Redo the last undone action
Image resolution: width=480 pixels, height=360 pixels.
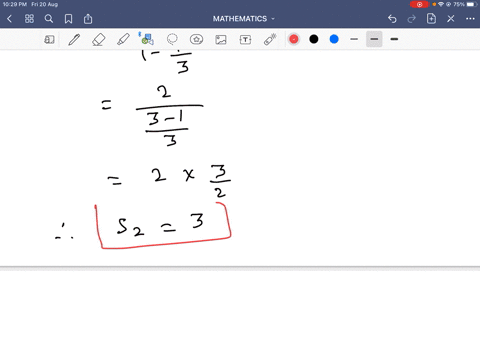pyautogui.click(x=412, y=19)
